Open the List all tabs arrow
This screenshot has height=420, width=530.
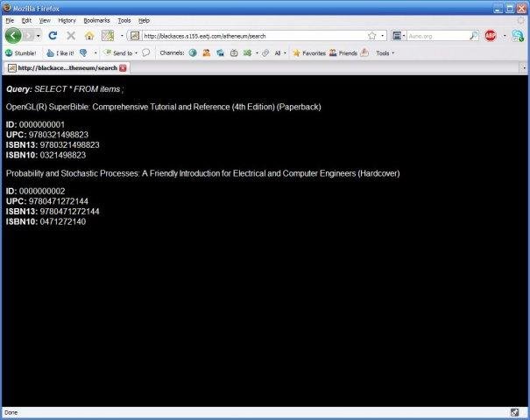524,68
